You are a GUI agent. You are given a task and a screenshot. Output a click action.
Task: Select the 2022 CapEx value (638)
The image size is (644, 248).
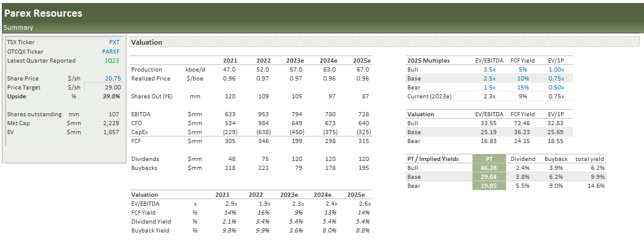pyautogui.click(x=263, y=132)
